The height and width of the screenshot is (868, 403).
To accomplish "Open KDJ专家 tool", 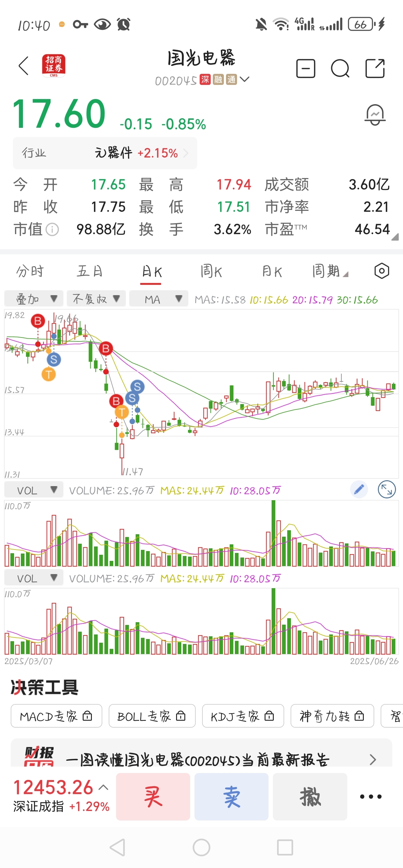I will (x=243, y=716).
